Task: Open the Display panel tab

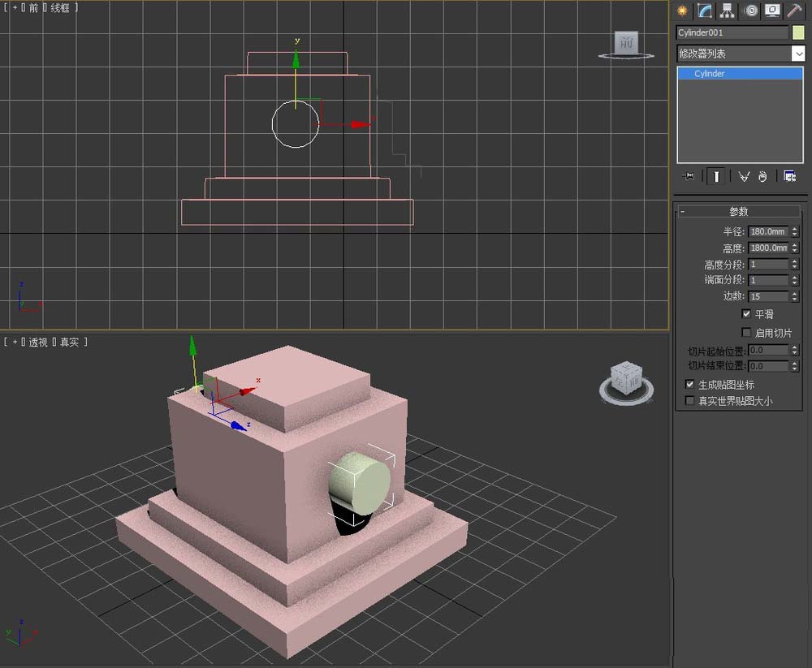Action: (x=772, y=11)
